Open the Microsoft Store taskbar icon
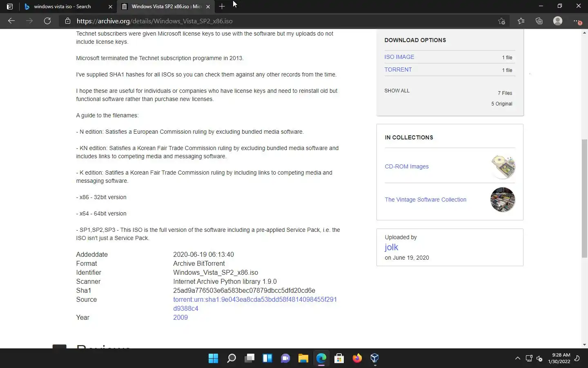The width and height of the screenshot is (588, 368). tap(339, 359)
